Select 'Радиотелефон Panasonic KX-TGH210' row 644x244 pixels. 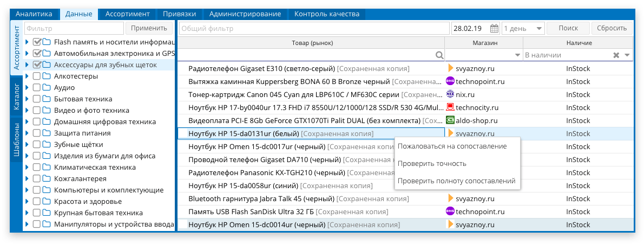point(405,172)
